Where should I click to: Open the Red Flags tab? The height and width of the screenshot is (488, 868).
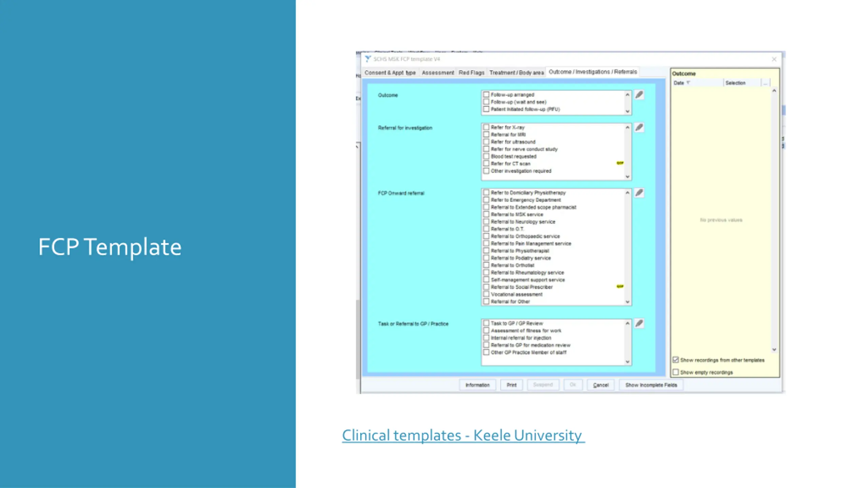pos(472,73)
